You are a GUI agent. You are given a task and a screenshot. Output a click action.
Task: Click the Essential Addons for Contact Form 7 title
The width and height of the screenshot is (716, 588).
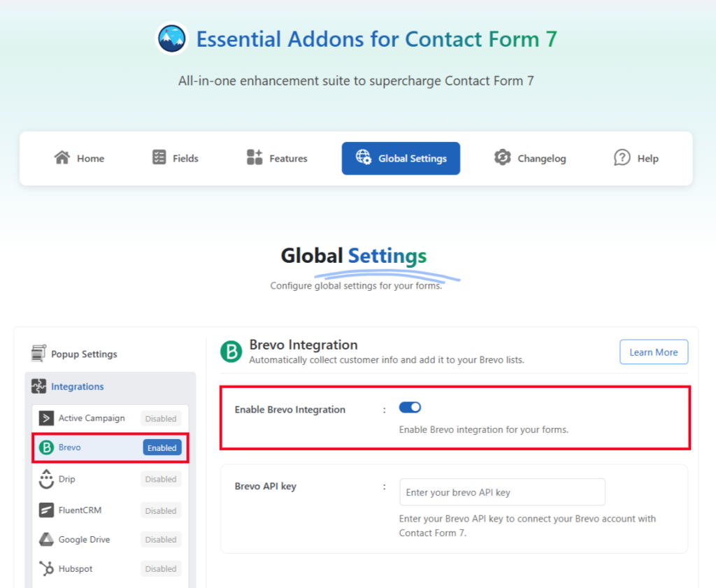pyautogui.click(x=377, y=39)
